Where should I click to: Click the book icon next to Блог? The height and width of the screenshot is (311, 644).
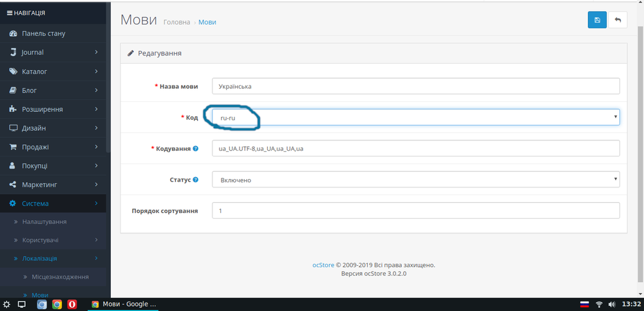[13, 90]
